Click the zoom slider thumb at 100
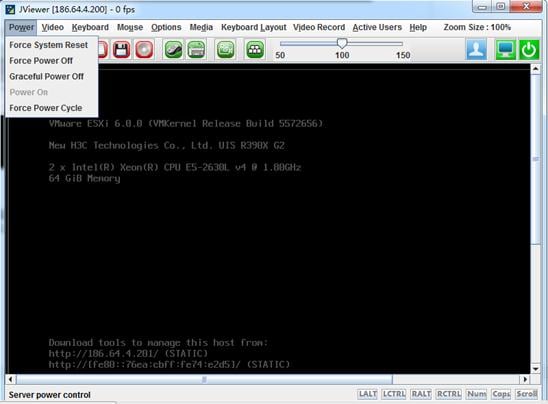The height and width of the screenshot is (404, 548). [342, 43]
